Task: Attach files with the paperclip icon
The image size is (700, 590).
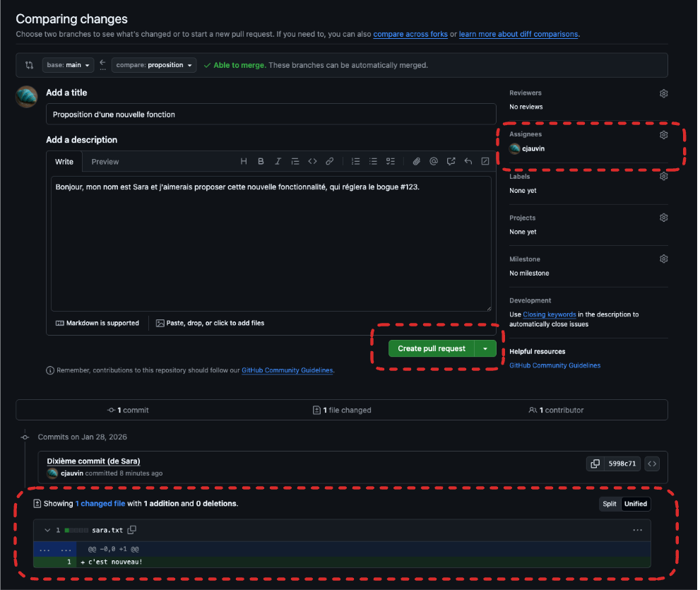Action: pyautogui.click(x=417, y=162)
